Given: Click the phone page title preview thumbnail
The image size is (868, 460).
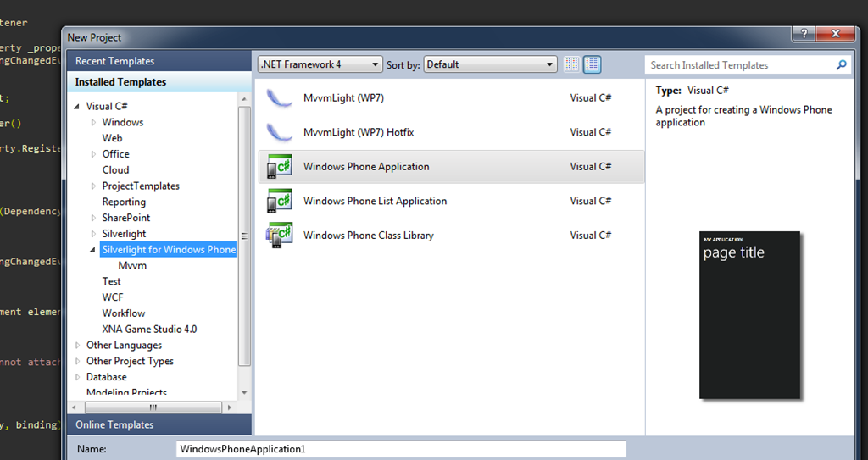Looking at the screenshot, I should [749, 315].
